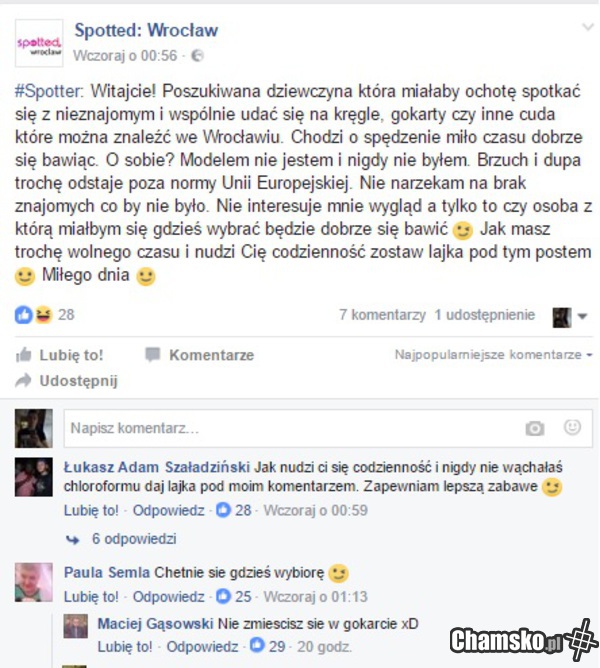Open the post options chevron menu

tap(588, 27)
